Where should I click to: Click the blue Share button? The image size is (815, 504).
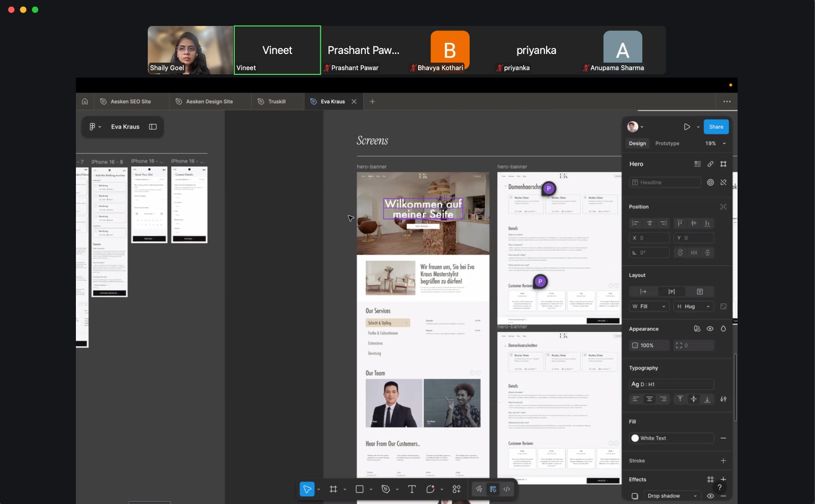[x=716, y=127]
